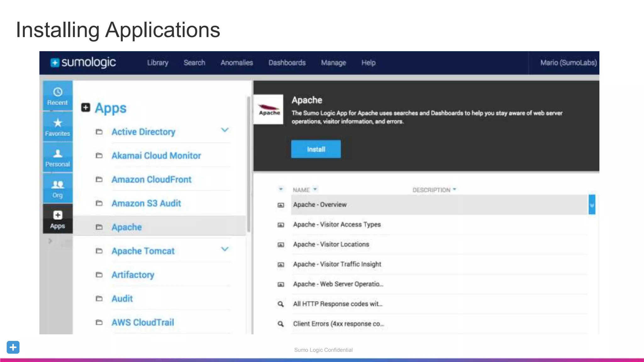Click dashboard icon for Apache - Overview

(x=281, y=205)
